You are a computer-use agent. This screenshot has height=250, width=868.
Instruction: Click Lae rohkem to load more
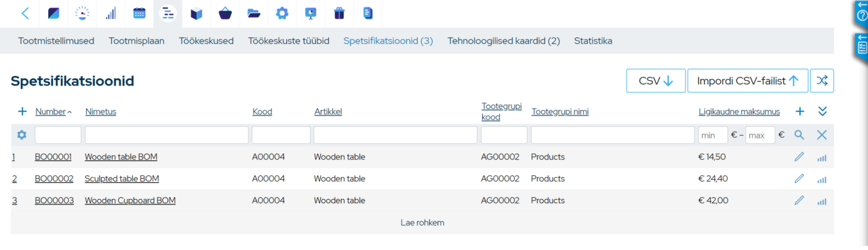pos(422,223)
